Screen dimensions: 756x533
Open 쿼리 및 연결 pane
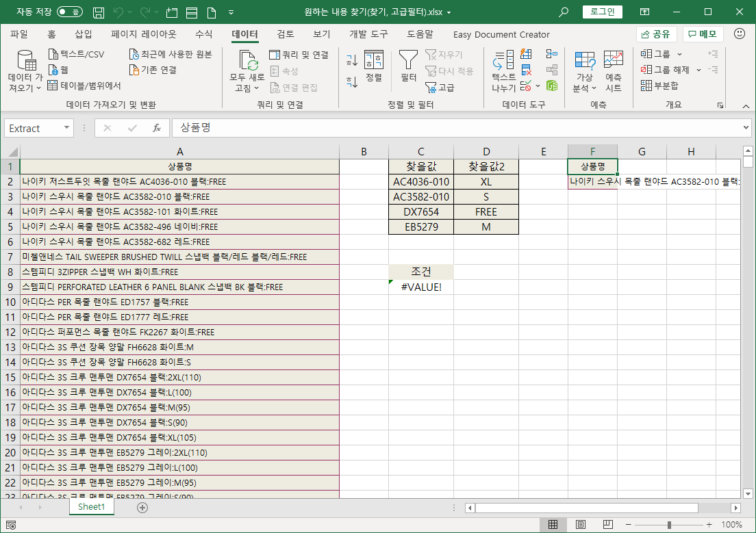pos(299,55)
